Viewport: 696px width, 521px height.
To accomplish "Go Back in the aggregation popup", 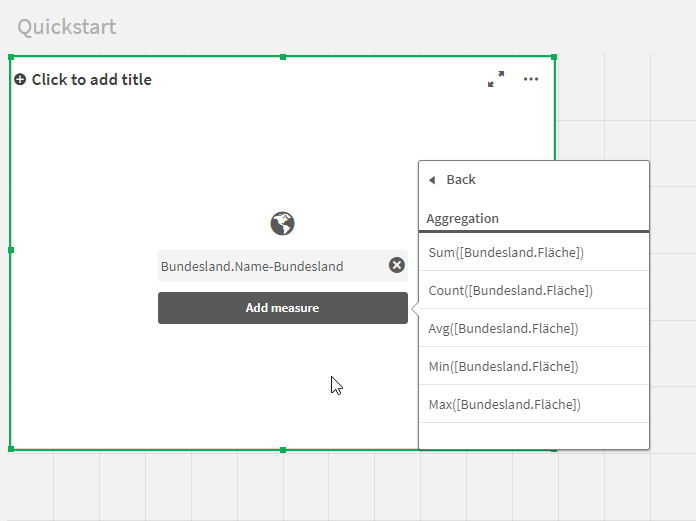I will (x=452, y=180).
